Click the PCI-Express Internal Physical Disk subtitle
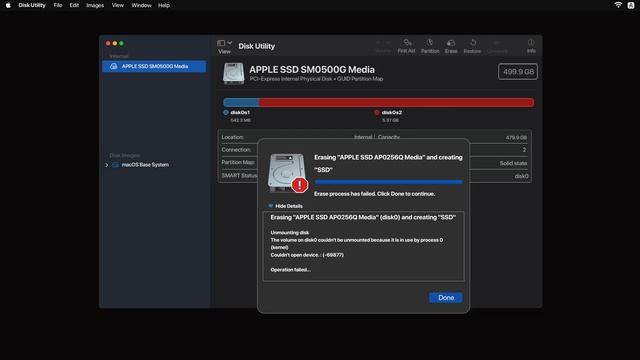The width and height of the screenshot is (640, 360). [x=316, y=79]
